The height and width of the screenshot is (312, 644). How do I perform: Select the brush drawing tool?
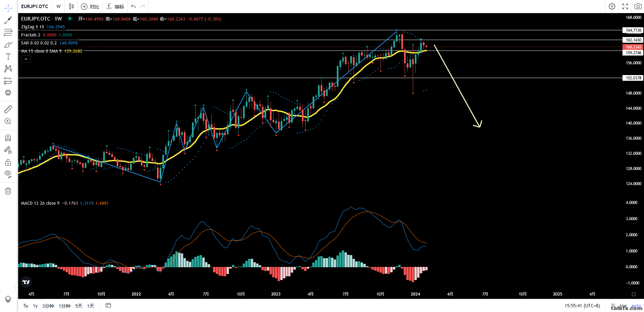8,44
